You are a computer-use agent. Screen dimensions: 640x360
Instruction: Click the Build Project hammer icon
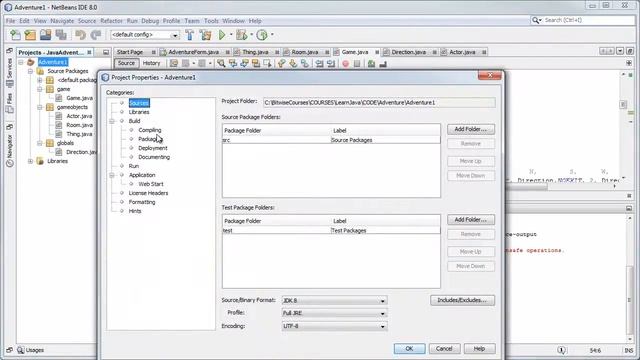pyautogui.click(x=189, y=35)
